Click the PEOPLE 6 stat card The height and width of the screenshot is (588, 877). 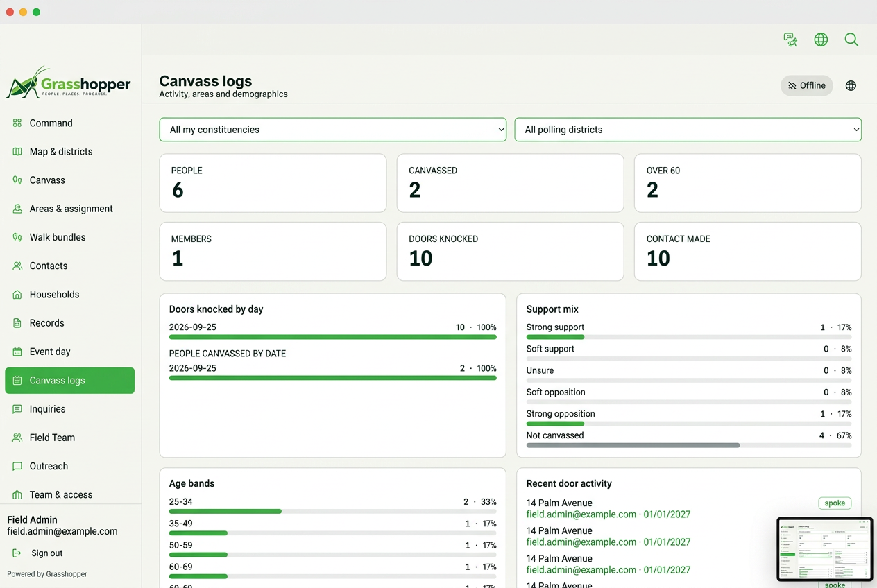point(273,183)
